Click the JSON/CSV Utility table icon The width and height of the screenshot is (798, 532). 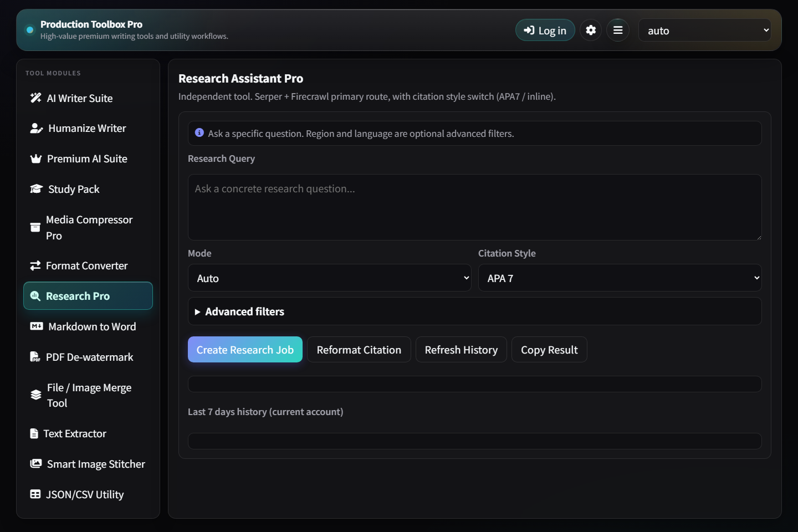point(35,494)
